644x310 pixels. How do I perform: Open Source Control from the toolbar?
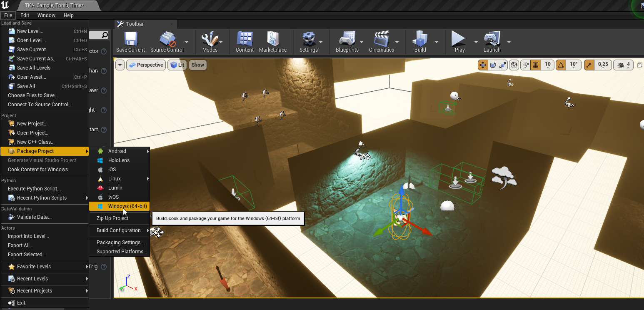coord(167,42)
